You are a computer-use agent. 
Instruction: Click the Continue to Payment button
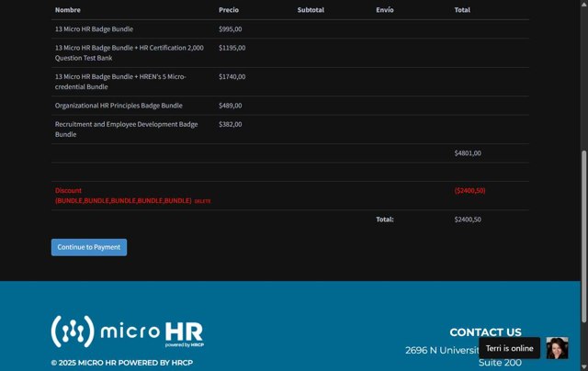tap(89, 247)
